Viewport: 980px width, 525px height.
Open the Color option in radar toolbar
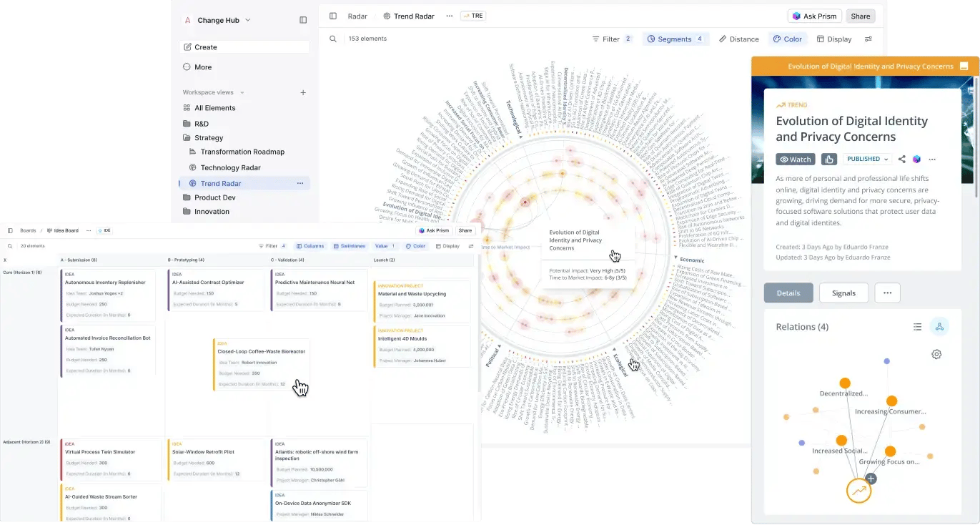tap(787, 39)
